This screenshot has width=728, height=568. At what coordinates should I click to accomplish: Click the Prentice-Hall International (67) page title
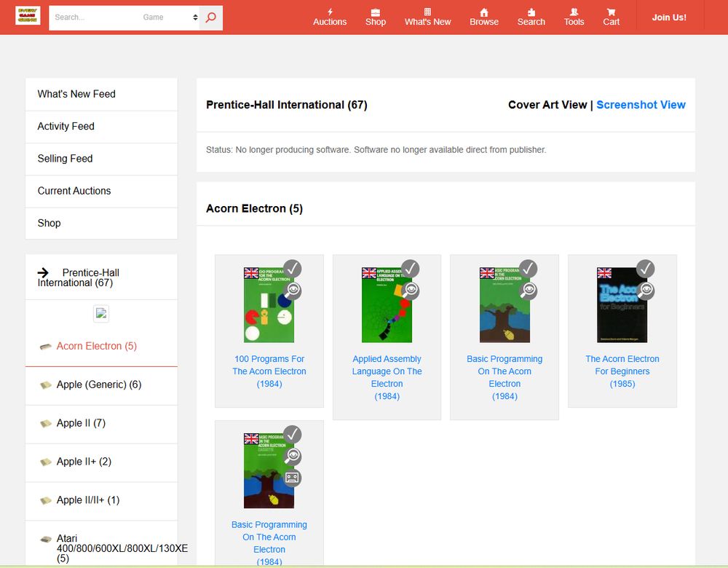pyautogui.click(x=286, y=105)
